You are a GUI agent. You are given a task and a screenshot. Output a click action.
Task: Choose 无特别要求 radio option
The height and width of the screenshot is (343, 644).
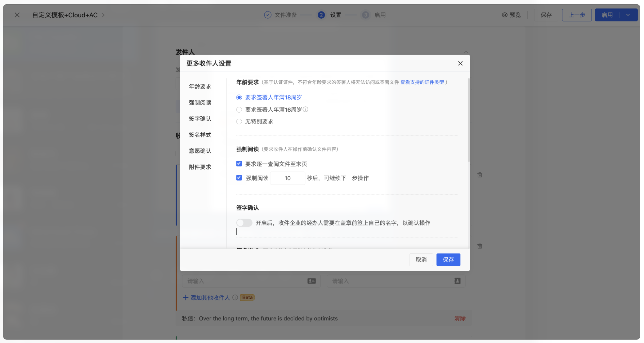(x=239, y=122)
